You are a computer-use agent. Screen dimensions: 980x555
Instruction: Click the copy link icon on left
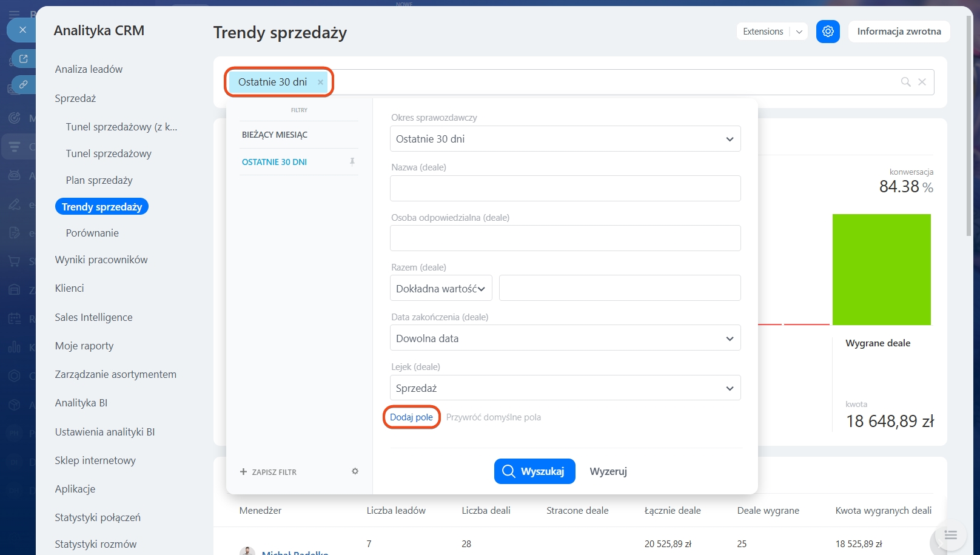tap(24, 84)
